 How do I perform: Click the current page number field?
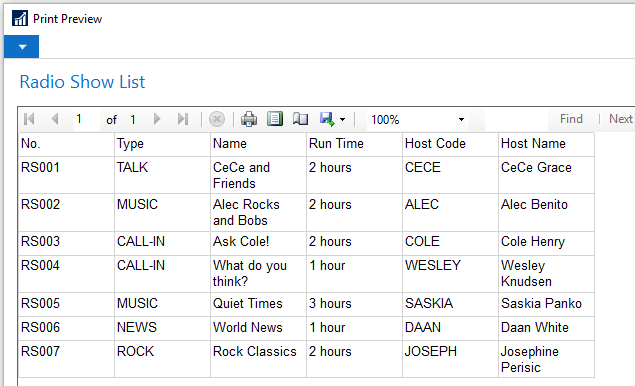[x=86, y=119]
